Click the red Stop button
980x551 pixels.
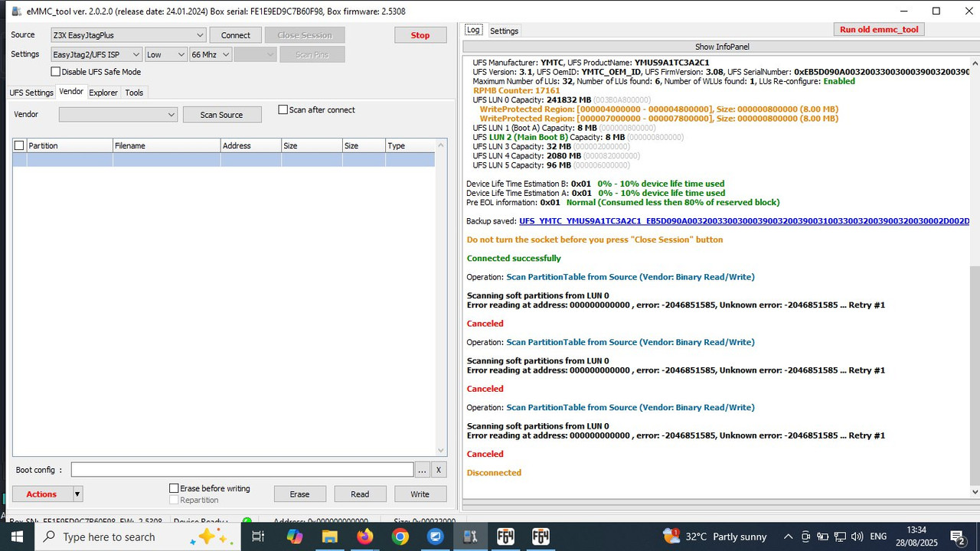420,35
